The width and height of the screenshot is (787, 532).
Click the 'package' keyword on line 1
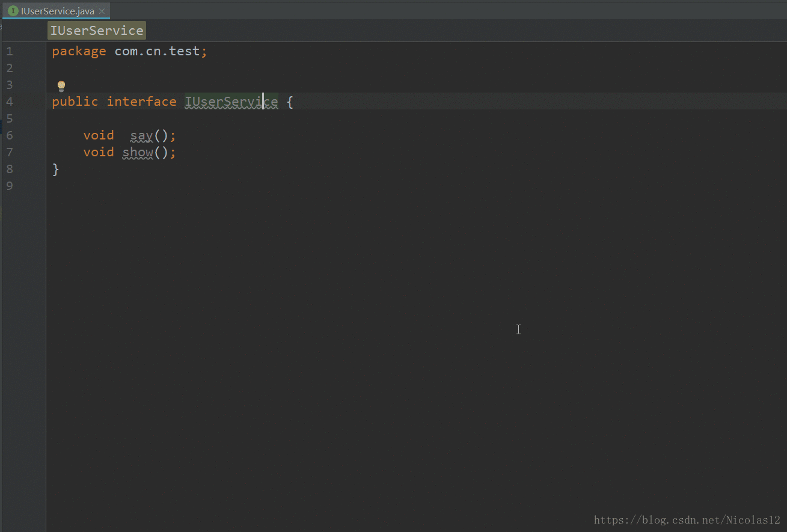tap(79, 52)
